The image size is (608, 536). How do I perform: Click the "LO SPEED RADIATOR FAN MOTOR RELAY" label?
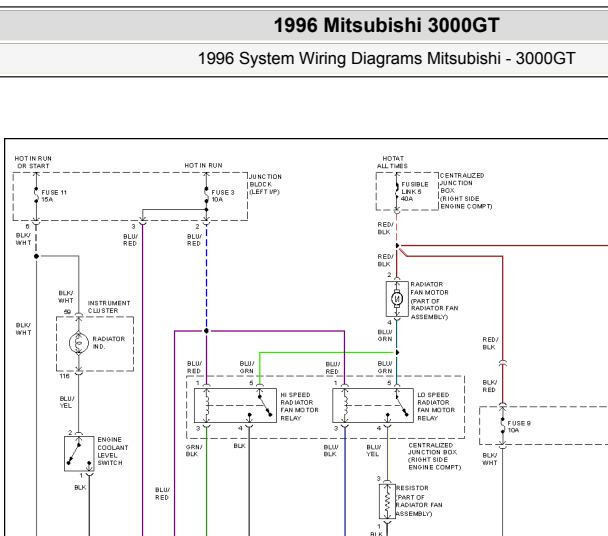pyautogui.click(x=436, y=406)
